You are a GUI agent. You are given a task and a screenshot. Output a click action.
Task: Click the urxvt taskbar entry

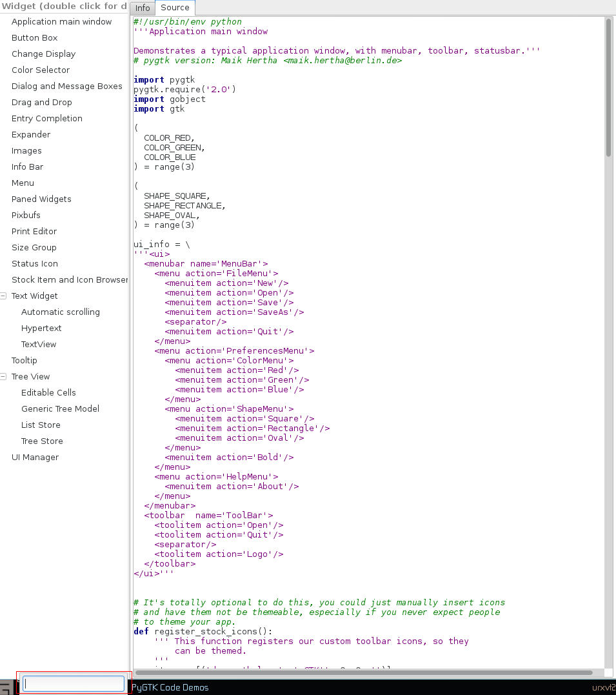pyautogui.click(x=604, y=687)
